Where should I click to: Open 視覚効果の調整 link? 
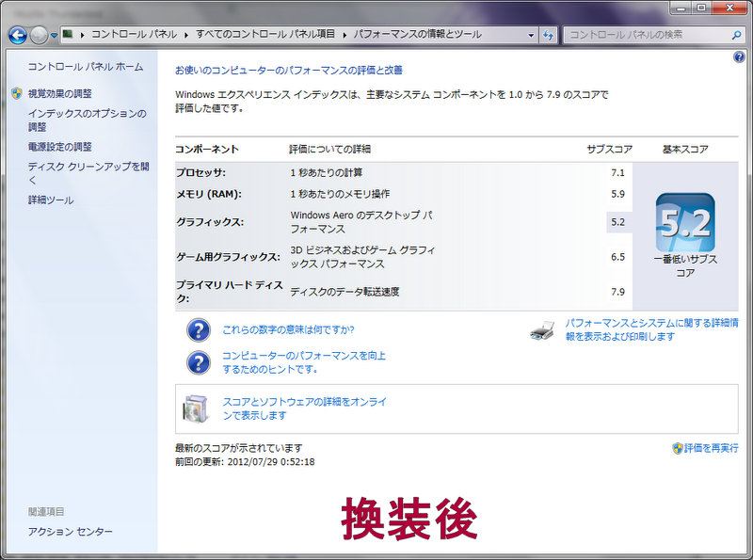pos(59,94)
